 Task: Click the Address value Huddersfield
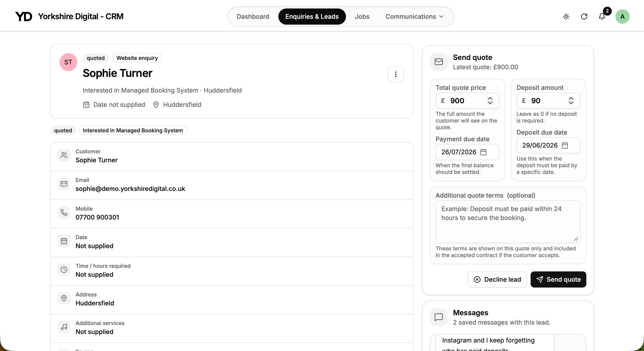[95, 303]
